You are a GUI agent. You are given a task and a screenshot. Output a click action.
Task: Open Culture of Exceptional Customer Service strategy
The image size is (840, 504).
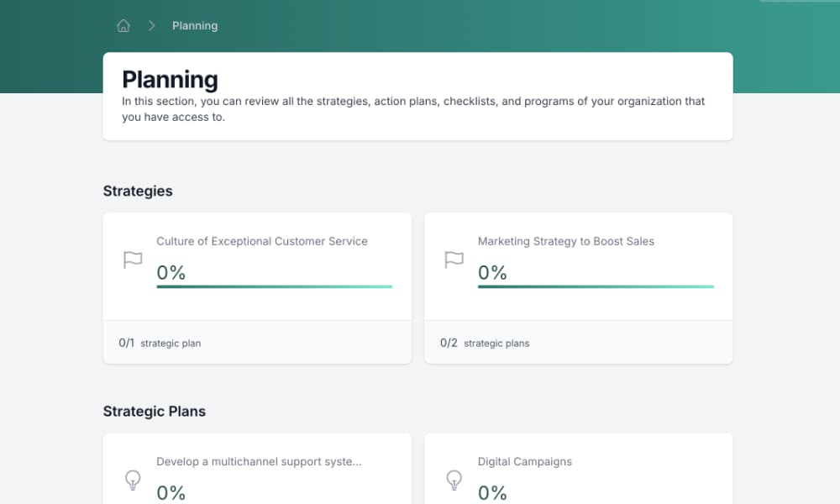[262, 241]
